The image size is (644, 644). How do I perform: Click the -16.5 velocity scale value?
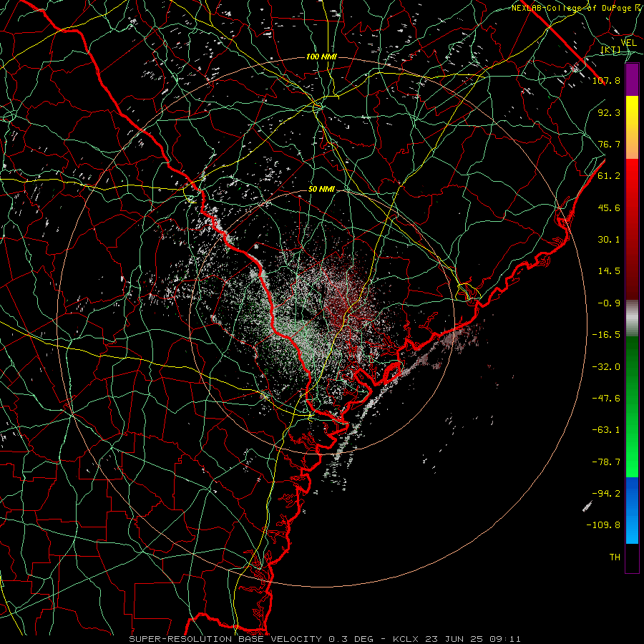pyautogui.click(x=606, y=335)
